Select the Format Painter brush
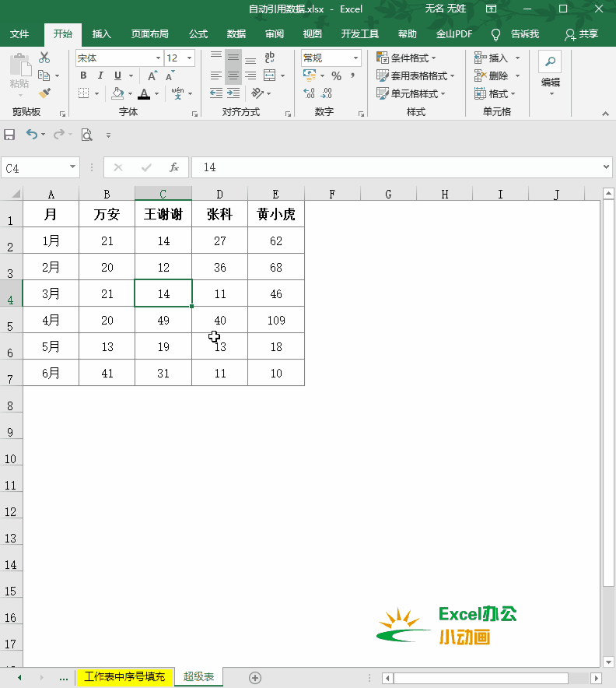The height and width of the screenshot is (688, 616). click(x=44, y=93)
